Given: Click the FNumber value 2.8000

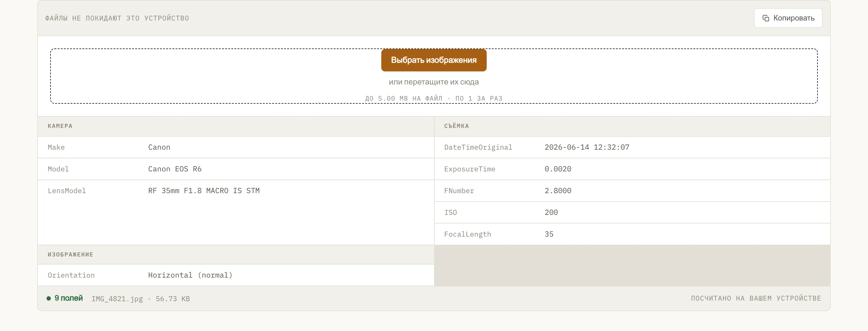Looking at the screenshot, I should pyautogui.click(x=558, y=191).
